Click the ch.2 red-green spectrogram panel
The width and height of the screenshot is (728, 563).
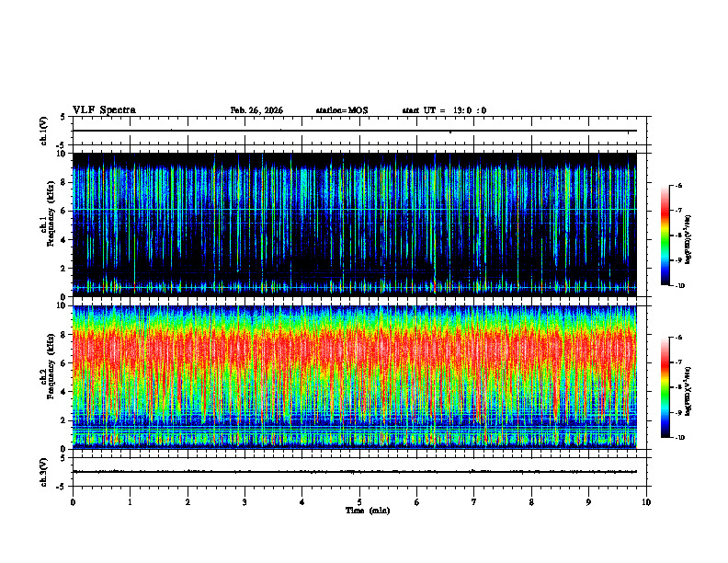(x=354, y=377)
